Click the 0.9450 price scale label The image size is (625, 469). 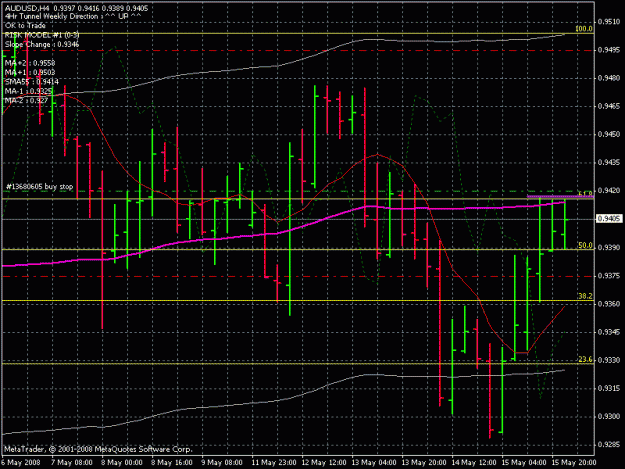pyautogui.click(x=609, y=135)
